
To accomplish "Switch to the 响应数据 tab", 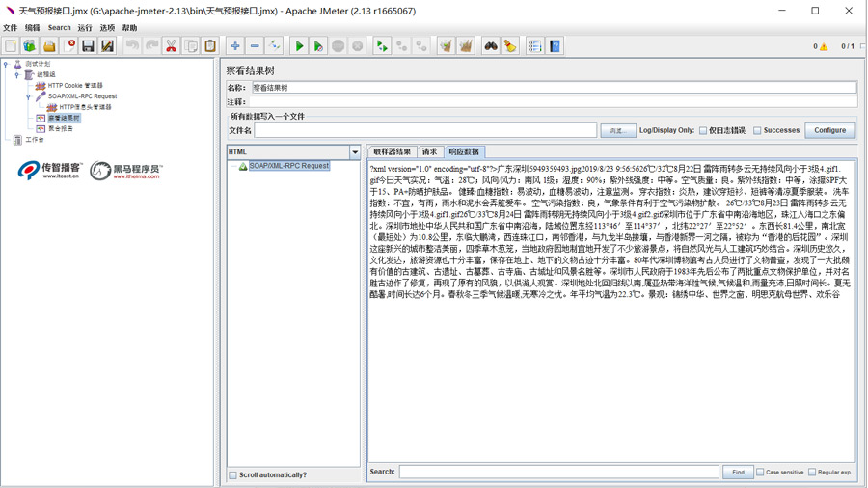I will (464, 152).
